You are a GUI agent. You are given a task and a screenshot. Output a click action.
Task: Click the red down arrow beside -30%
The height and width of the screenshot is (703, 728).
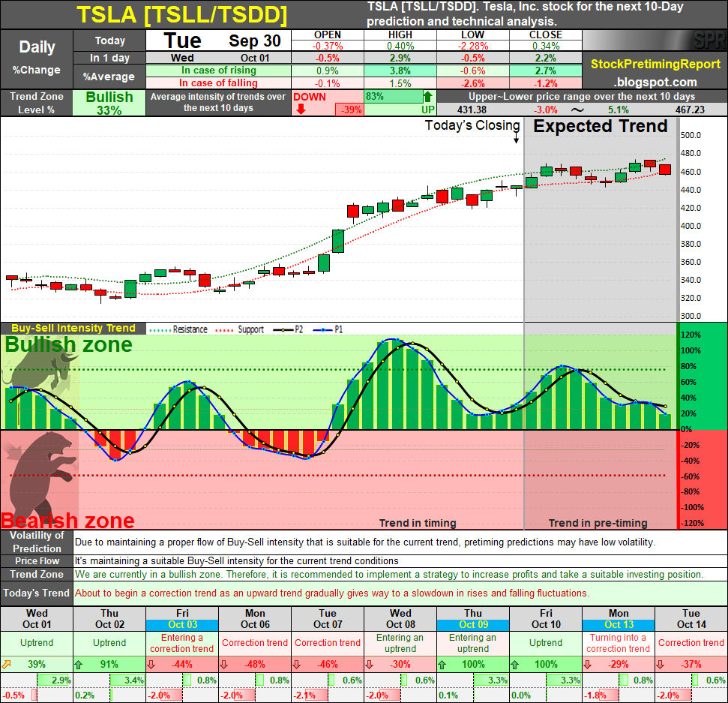[369, 665]
